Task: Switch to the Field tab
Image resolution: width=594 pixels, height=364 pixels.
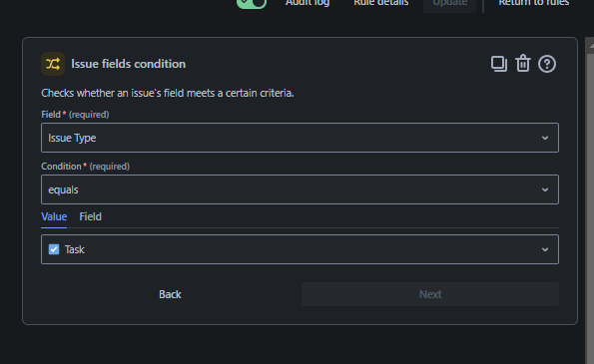Action: 90,216
